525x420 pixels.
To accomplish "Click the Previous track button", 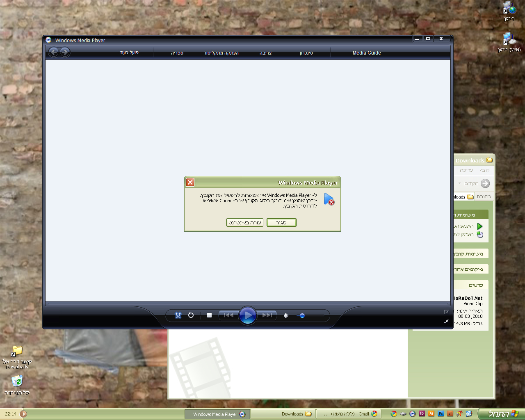I will point(228,315).
